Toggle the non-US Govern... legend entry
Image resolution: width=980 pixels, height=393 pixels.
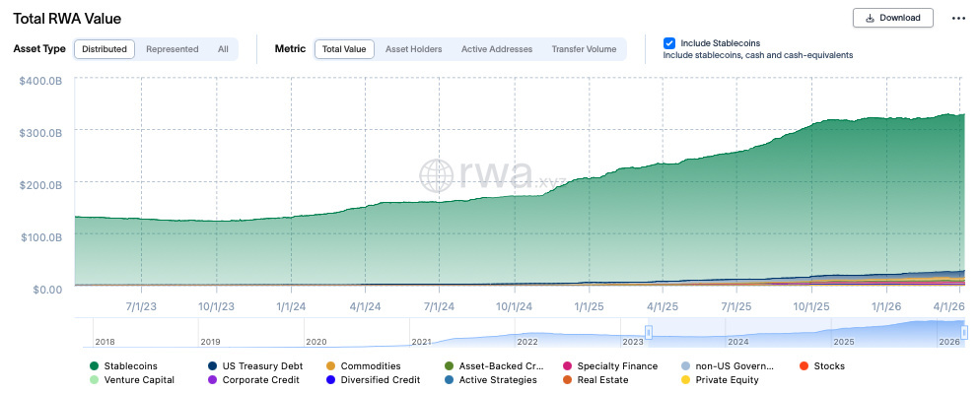pyautogui.click(x=728, y=366)
